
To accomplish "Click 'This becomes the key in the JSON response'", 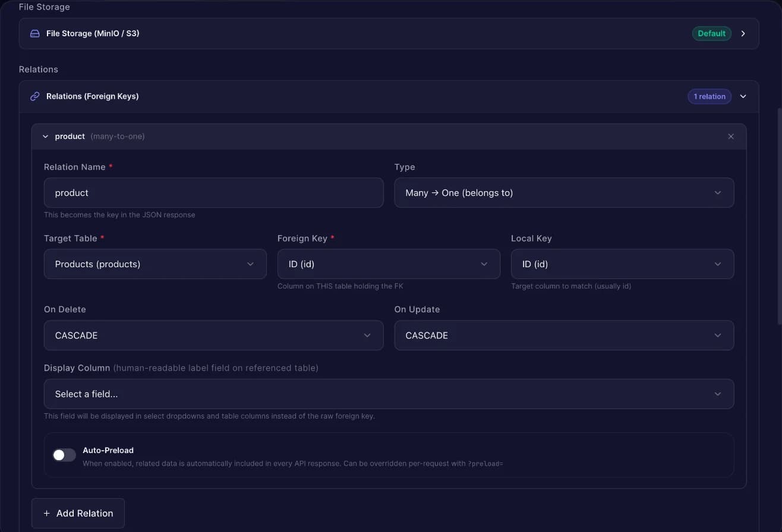I will 119,215.
